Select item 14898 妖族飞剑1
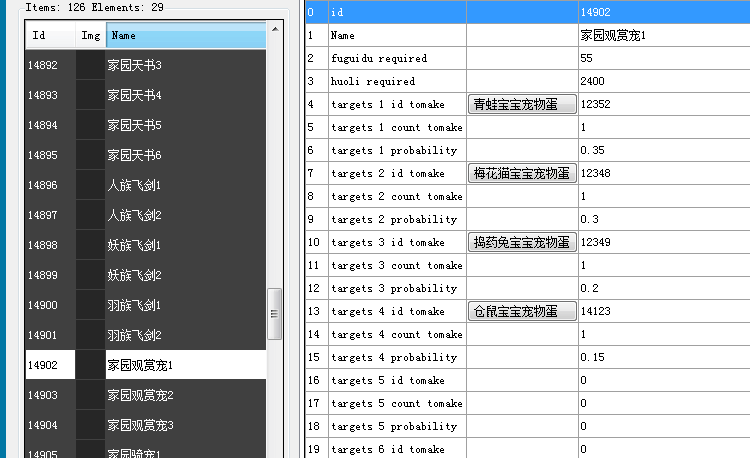The width and height of the screenshot is (750, 458). [146, 245]
